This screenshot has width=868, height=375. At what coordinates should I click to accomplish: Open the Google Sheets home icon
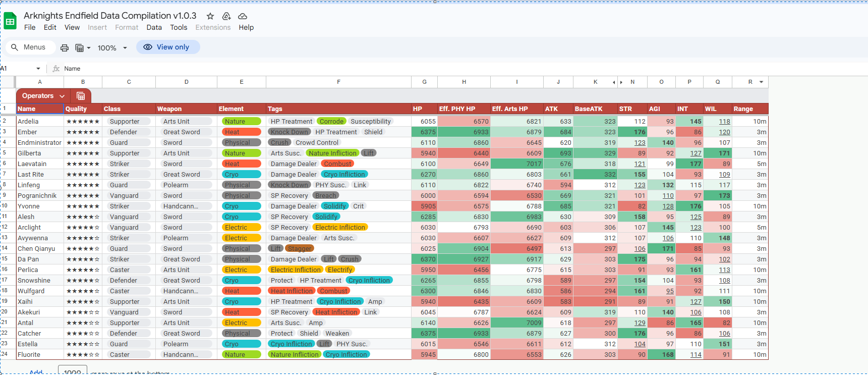[10, 21]
